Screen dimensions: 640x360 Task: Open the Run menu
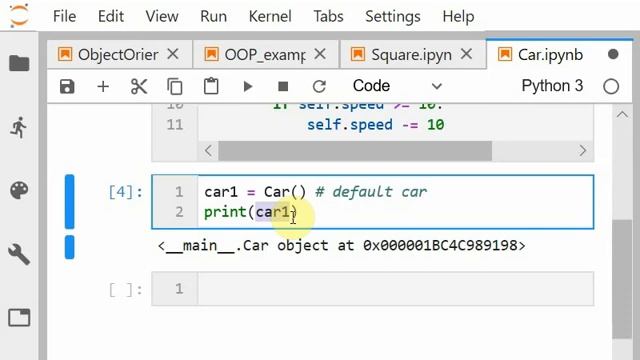coord(213,16)
